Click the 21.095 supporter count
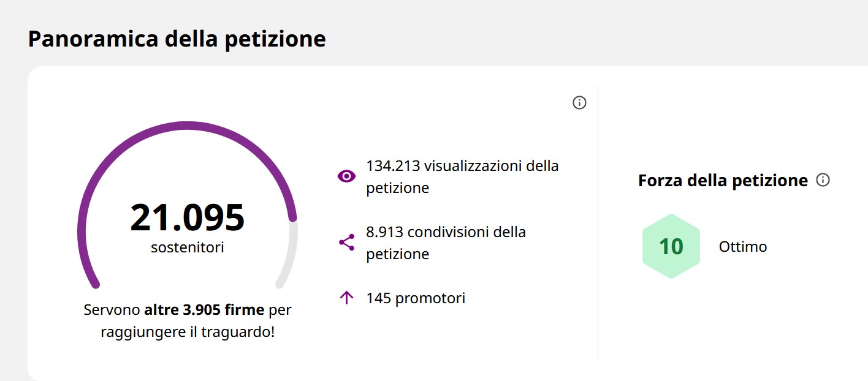The height and width of the screenshot is (381, 868). (188, 217)
